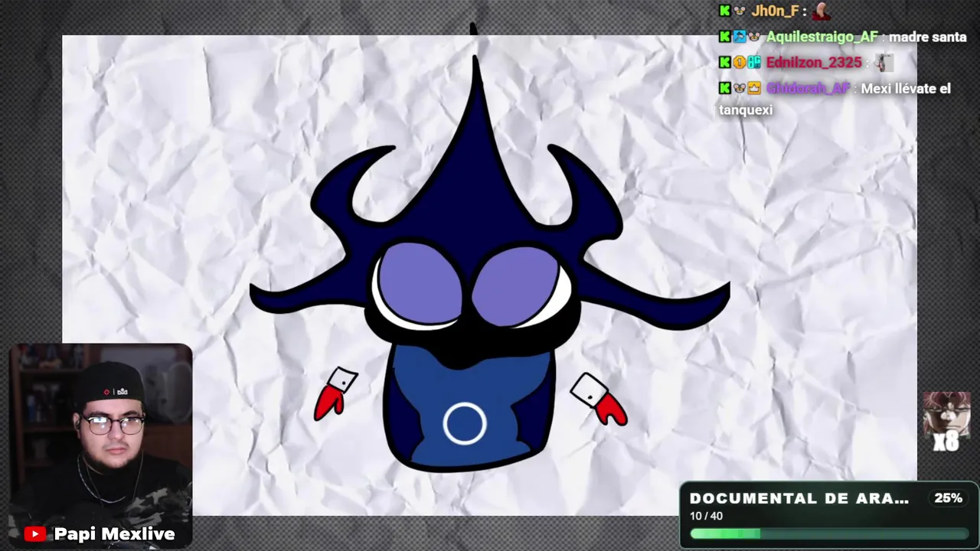Click the 'DOCUMENTAL DE ARA...' goal title
The height and width of the screenshot is (551, 980).
(x=799, y=498)
